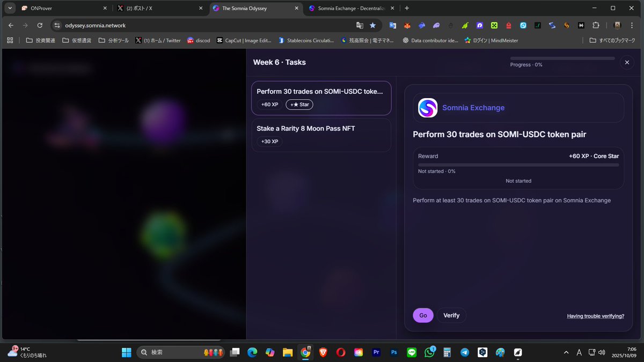Show hidden system tray icons

566,352
